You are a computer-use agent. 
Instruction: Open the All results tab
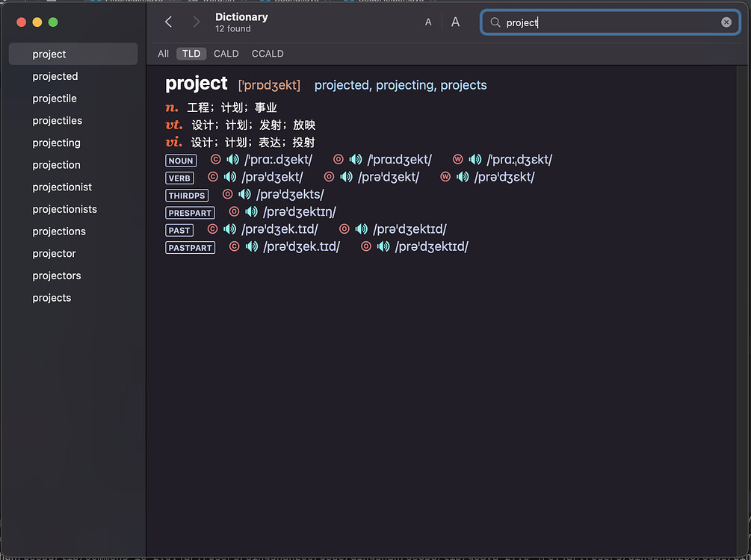pos(163,53)
